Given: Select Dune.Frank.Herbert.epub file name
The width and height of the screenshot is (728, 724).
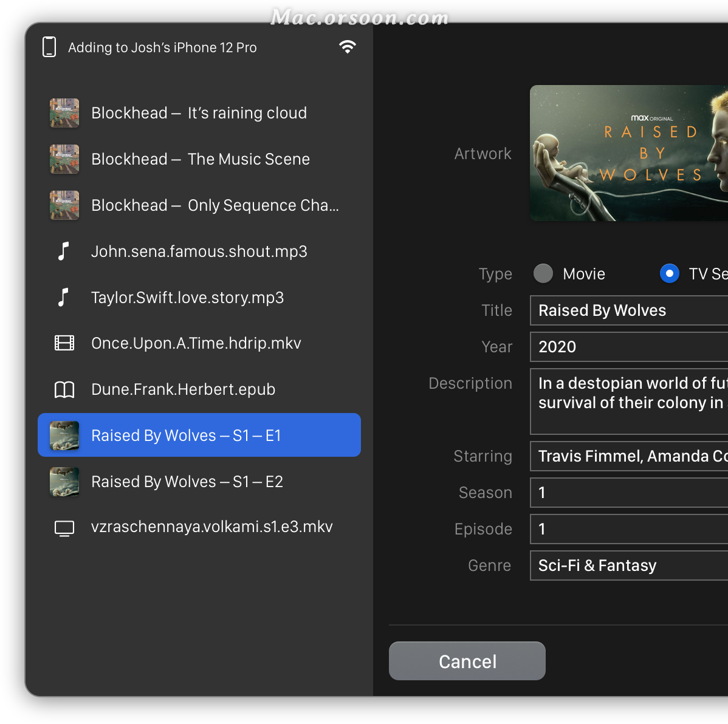Looking at the screenshot, I should click(184, 389).
